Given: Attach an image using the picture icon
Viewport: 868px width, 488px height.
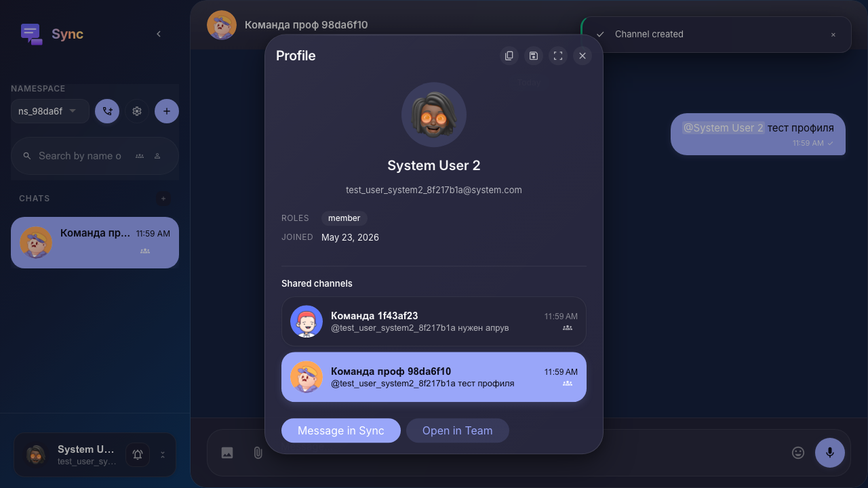Looking at the screenshot, I should [x=227, y=453].
